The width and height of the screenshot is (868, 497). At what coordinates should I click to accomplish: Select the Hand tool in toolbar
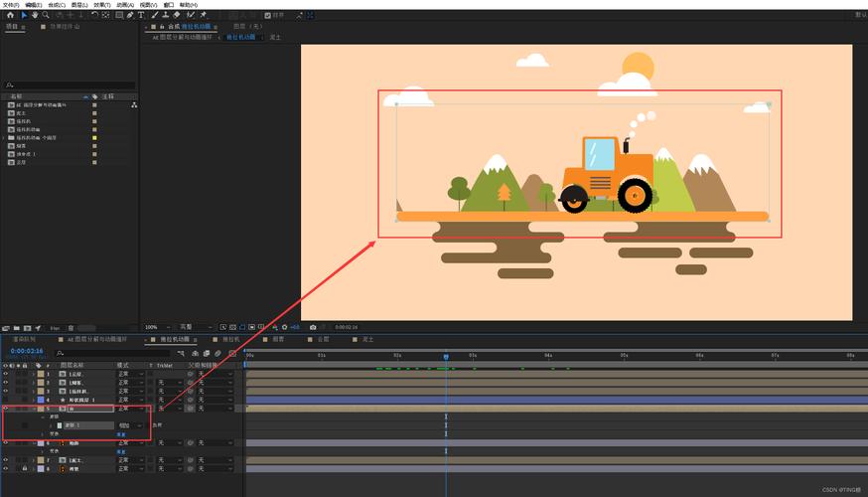point(35,15)
